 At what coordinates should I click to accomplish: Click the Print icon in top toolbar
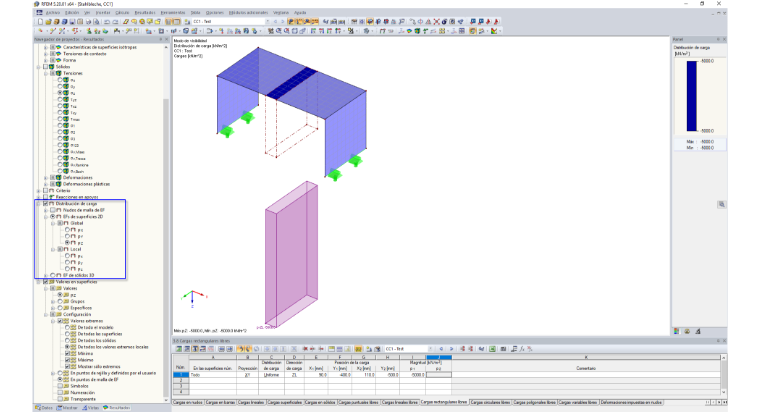[89, 22]
